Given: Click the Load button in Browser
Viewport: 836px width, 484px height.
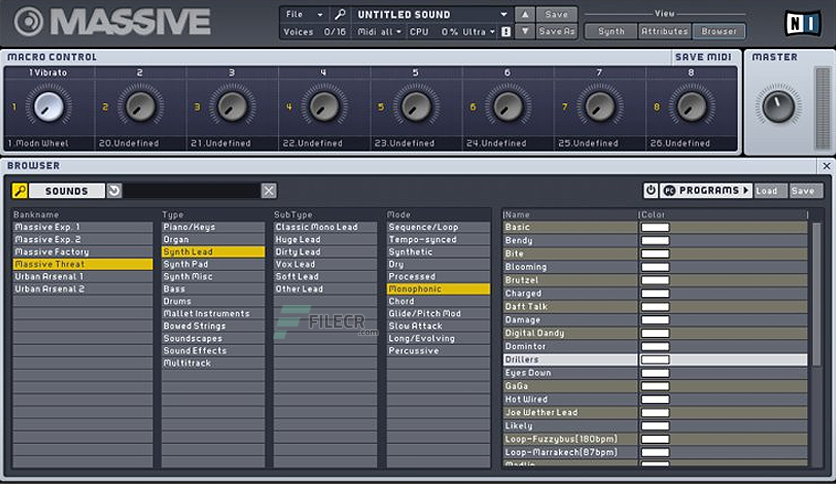Looking at the screenshot, I should (770, 190).
